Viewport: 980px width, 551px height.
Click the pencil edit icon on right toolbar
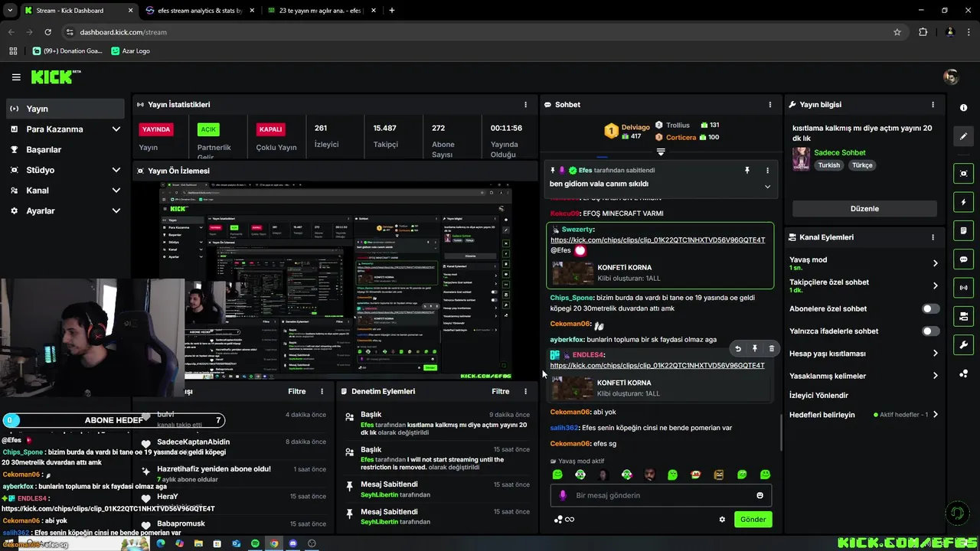pyautogui.click(x=963, y=136)
